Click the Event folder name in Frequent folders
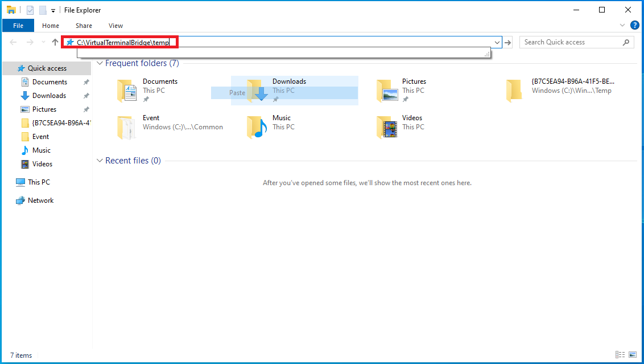Viewport: 644px width, 364px height. 151,118
